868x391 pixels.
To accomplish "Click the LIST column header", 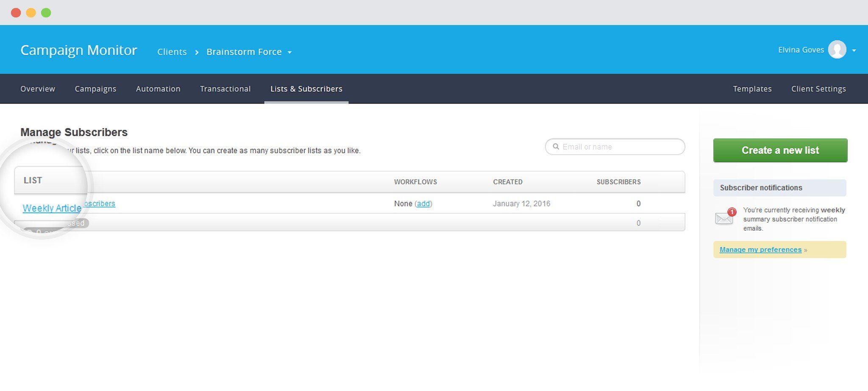I will pos(33,180).
